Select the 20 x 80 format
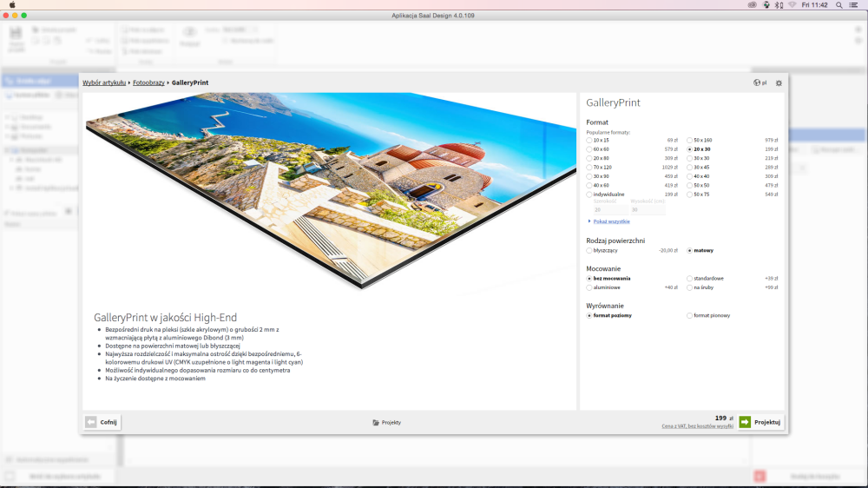The image size is (868, 488). point(589,158)
